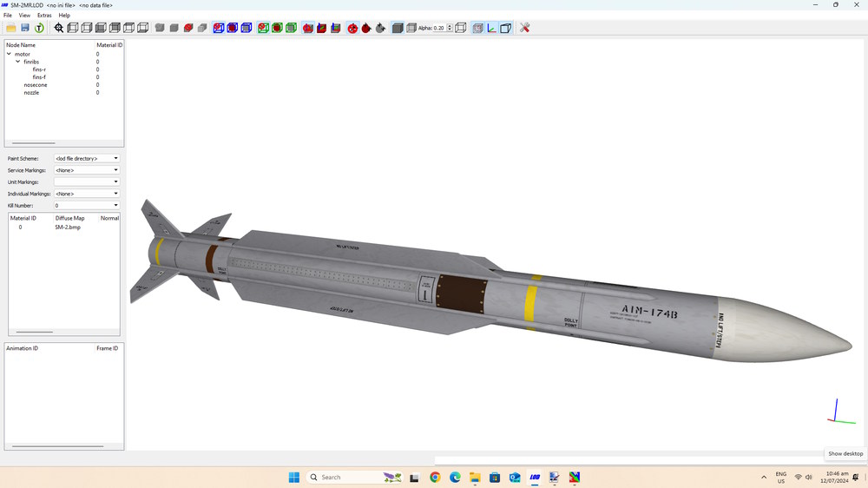Click the Kill Number input field
This screenshot has height=488, width=868.
coord(87,206)
